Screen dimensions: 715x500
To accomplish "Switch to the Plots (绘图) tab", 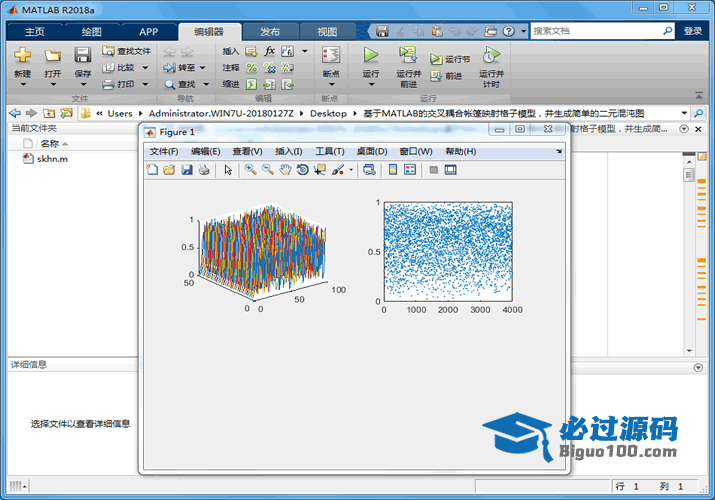I will 92,32.
